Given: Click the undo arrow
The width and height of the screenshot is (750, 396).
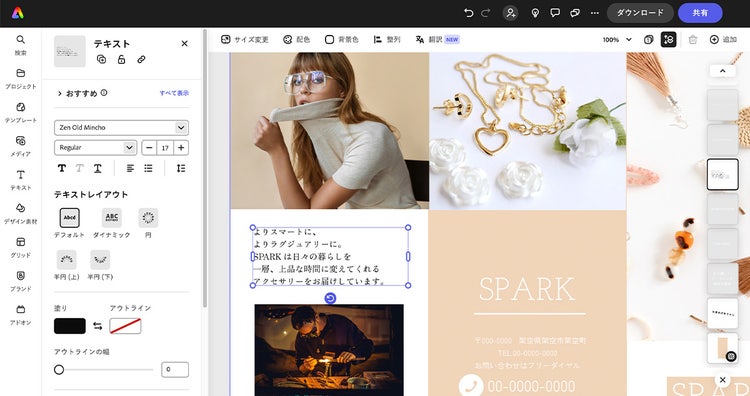Looking at the screenshot, I should tap(469, 13).
